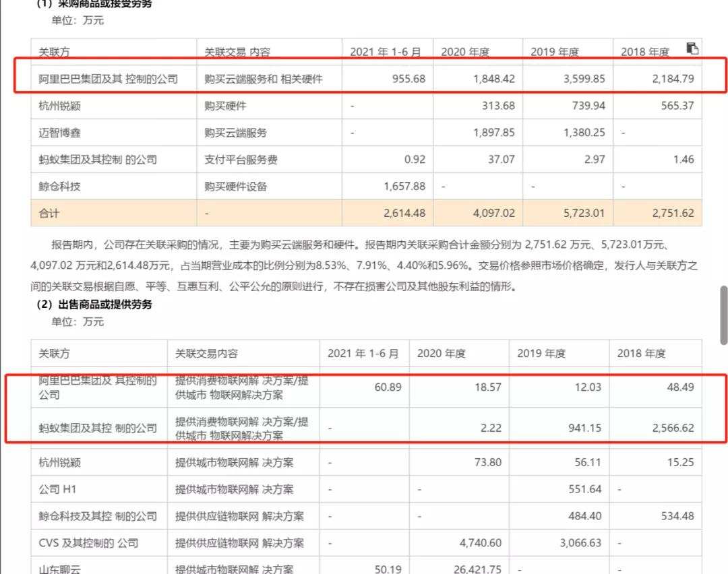
Task: Click 蚂蚁集团及其控制 的公司 in first table
Action: [98, 160]
